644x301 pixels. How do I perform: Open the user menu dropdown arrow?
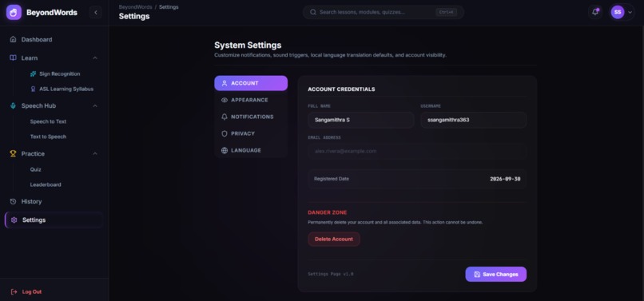[630, 12]
